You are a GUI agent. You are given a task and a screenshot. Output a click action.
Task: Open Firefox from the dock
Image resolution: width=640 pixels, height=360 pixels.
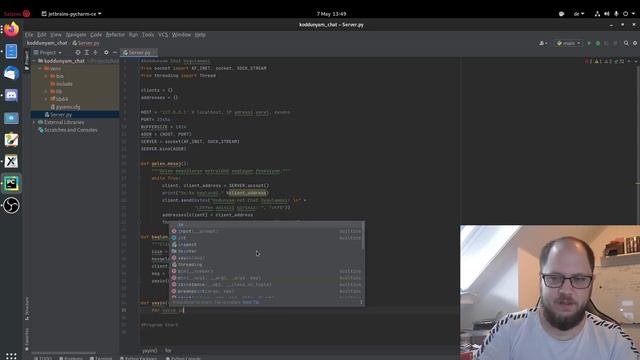[11, 29]
